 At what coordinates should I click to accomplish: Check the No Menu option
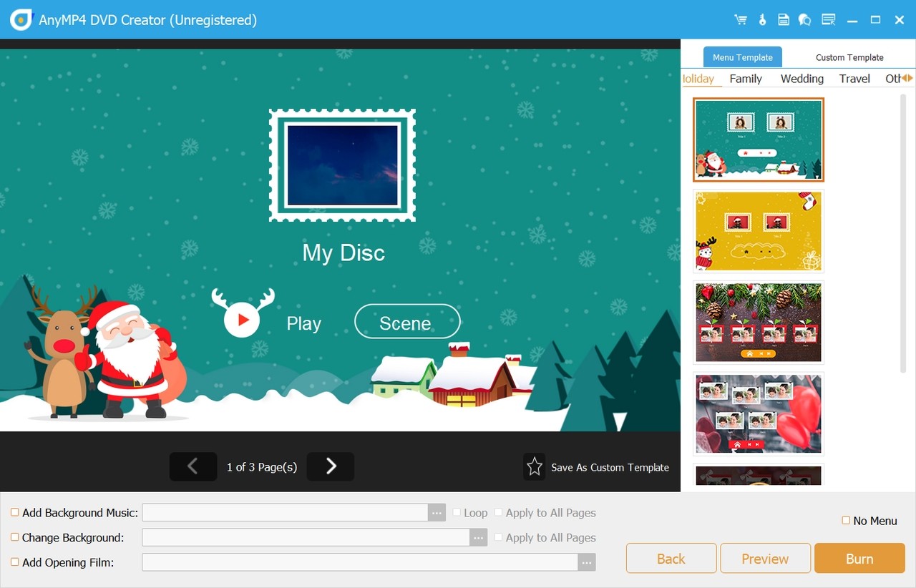point(846,520)
